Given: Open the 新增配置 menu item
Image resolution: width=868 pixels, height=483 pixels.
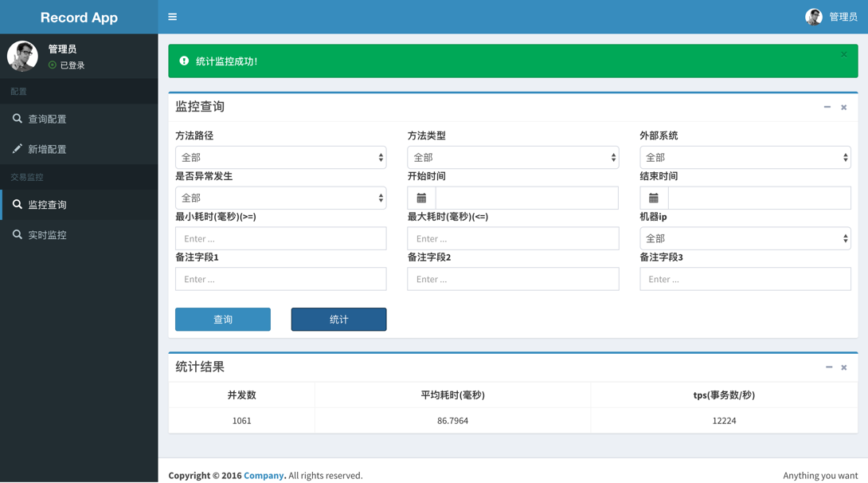Looking at the screenshot, I should [79, 149].
